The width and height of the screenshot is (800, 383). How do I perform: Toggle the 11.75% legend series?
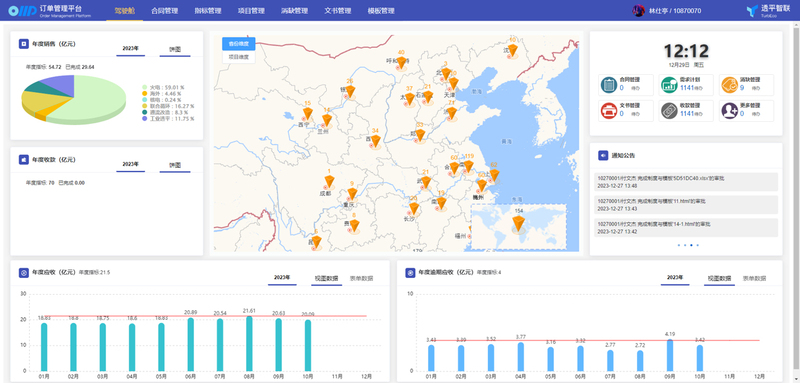[168, 118]
